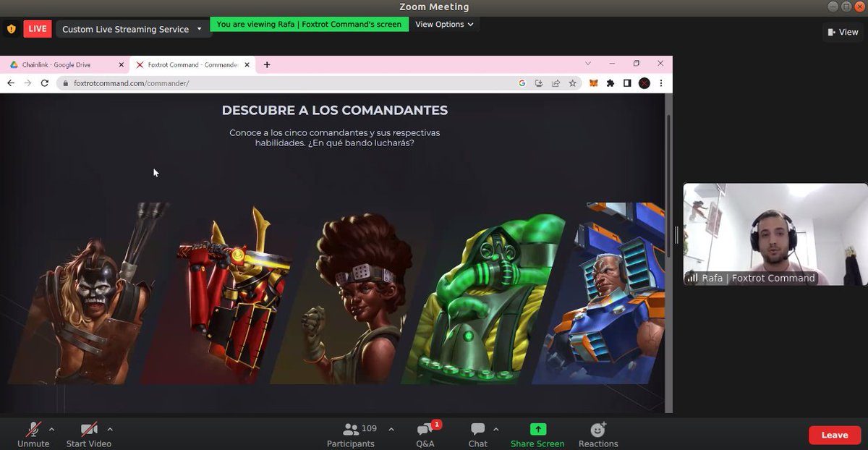Image resolution: width=868 pixels, height=450 pixels.
Task: Open the extensions puzzle-piece menu
Action: 610,83
